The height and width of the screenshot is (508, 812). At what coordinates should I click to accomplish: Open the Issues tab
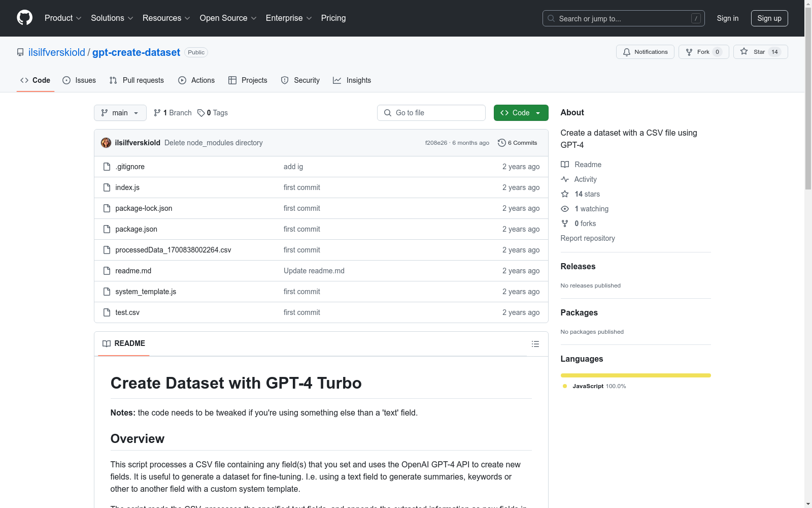coord(79,80)
